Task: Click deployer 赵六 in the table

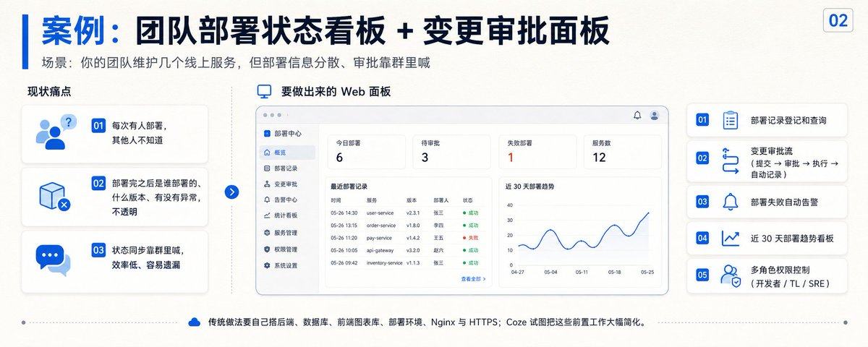Action: pos(439,250)
